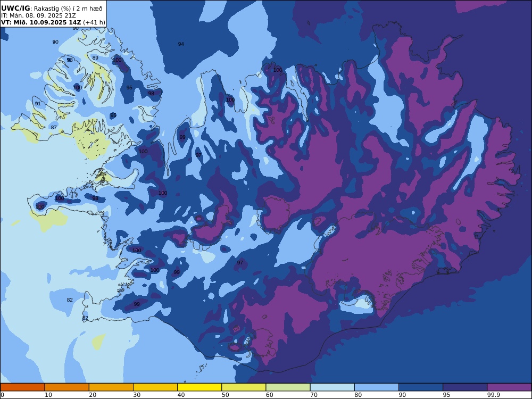Screen dimensions: 532x399
Task: Click the 'UWC/IG' title text
Action: 15,8
